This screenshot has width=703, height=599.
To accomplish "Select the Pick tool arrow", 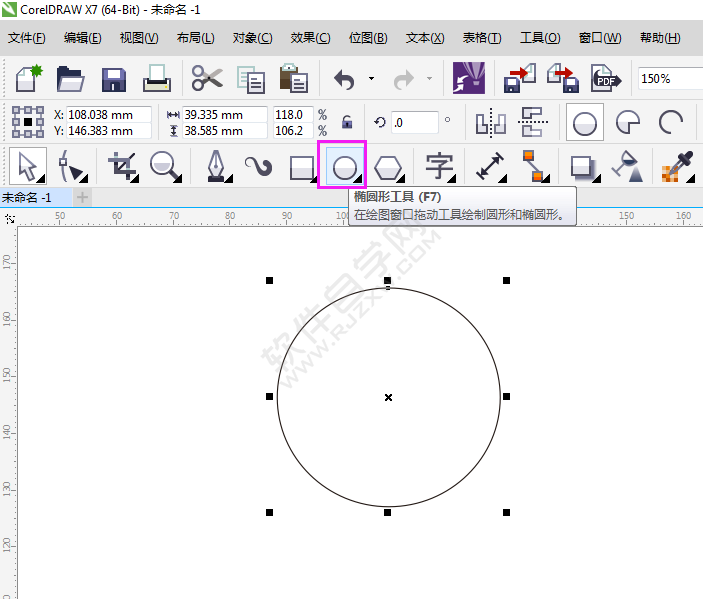I will 28,166.
